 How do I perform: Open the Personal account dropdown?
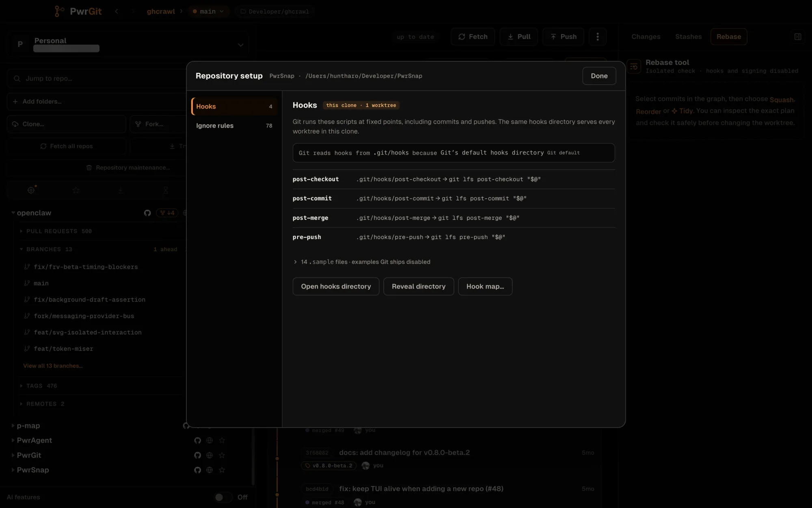click(x=128, y=44)
